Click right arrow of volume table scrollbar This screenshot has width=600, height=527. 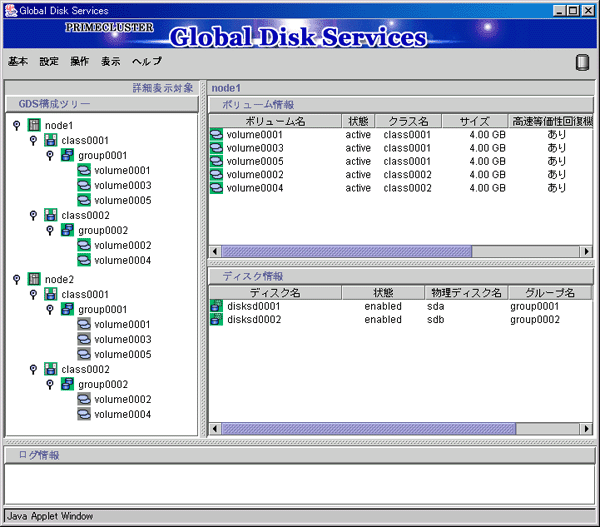click(x=586, y=251)
